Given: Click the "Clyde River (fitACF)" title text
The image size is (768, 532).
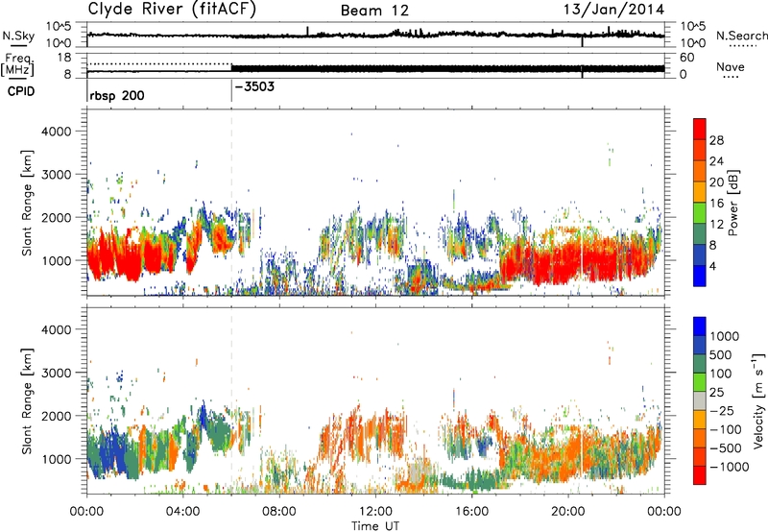Looking at the screenshot, I should [172, 9].
